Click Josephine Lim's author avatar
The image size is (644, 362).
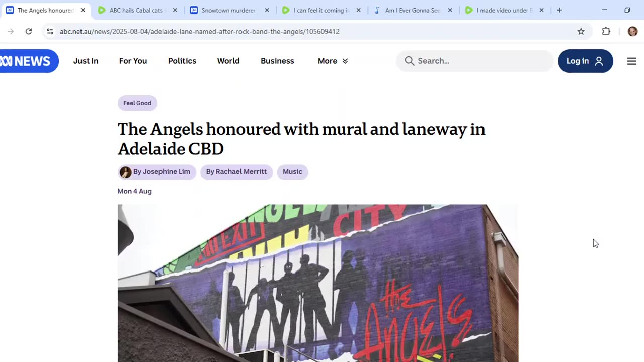(125, 172)
